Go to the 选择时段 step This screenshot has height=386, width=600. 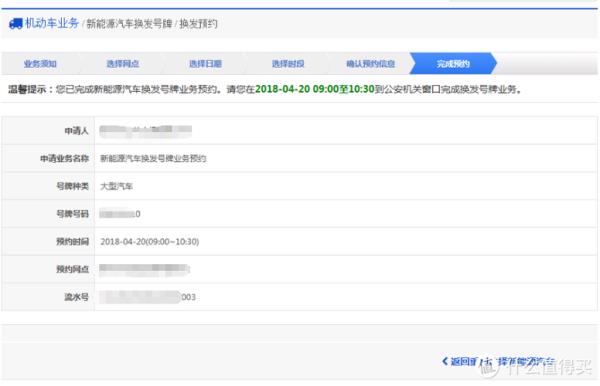point(288,64)
